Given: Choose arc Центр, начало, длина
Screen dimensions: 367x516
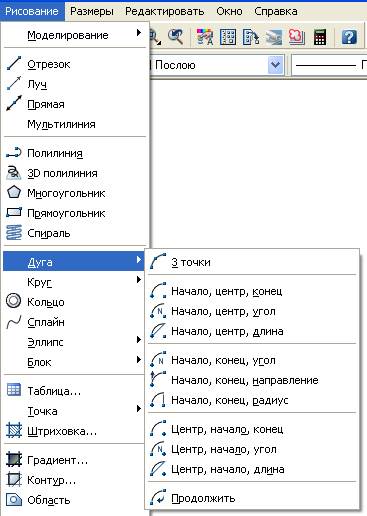Looking at the screenshot, I should (252, 469).
